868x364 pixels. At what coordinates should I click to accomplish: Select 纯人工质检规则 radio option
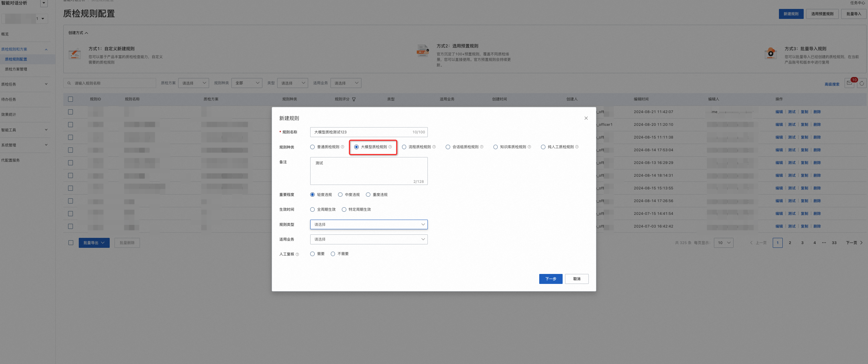pos(543,147)
